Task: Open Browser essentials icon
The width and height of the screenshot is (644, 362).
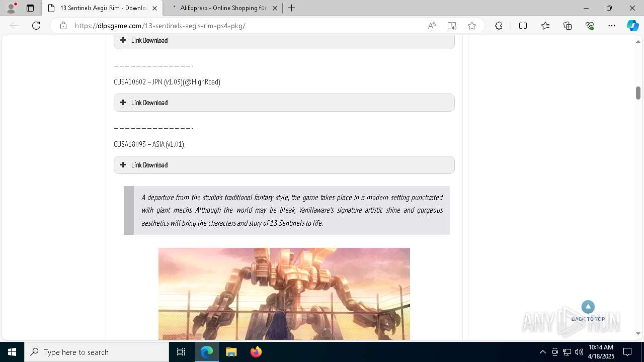Action: (590, 26)
